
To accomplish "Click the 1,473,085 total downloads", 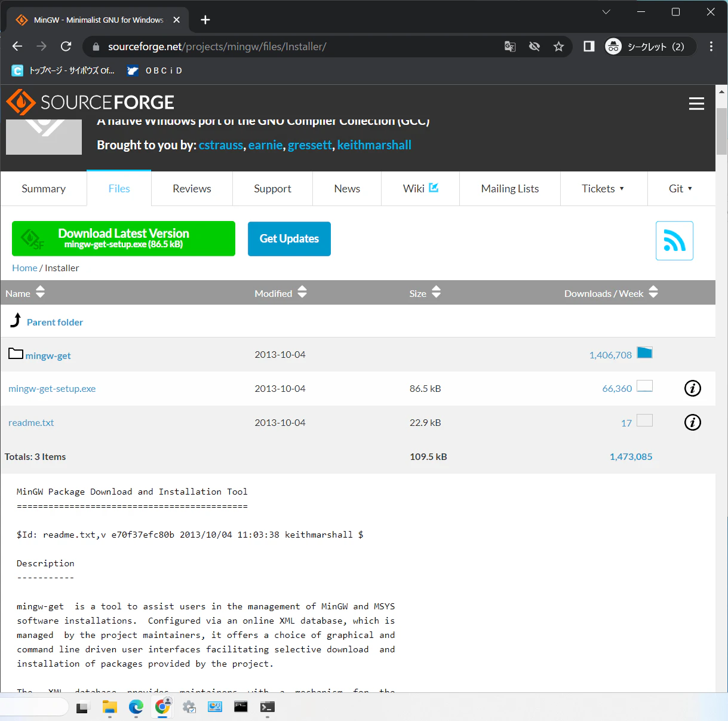I will click(x=631, y=456).
